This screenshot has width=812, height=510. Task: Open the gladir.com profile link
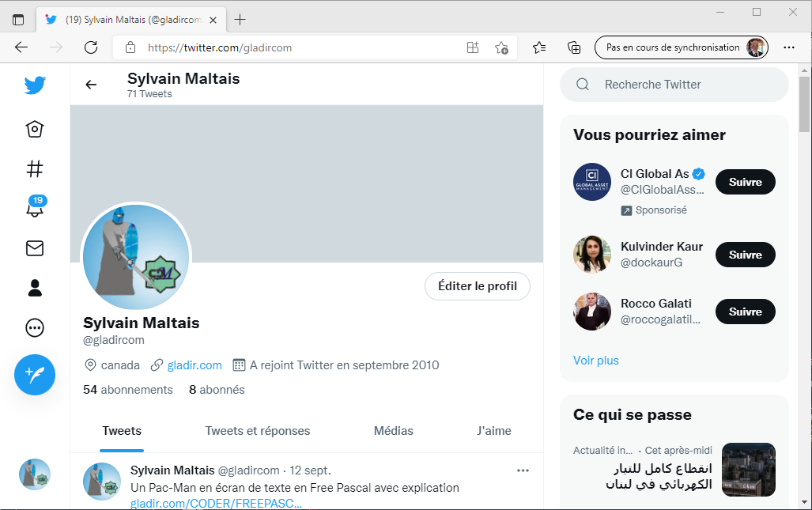point(194,365)
